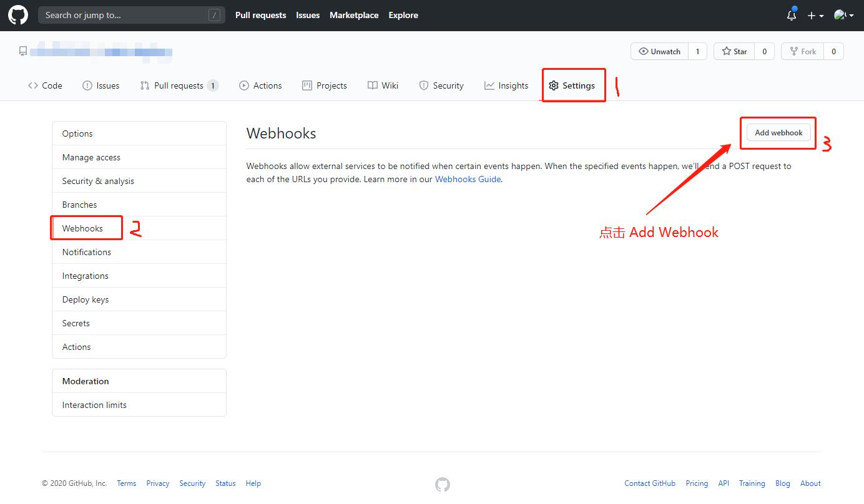
Task: Switch to the Wiki tab
Action: click(x=383, y=85)
